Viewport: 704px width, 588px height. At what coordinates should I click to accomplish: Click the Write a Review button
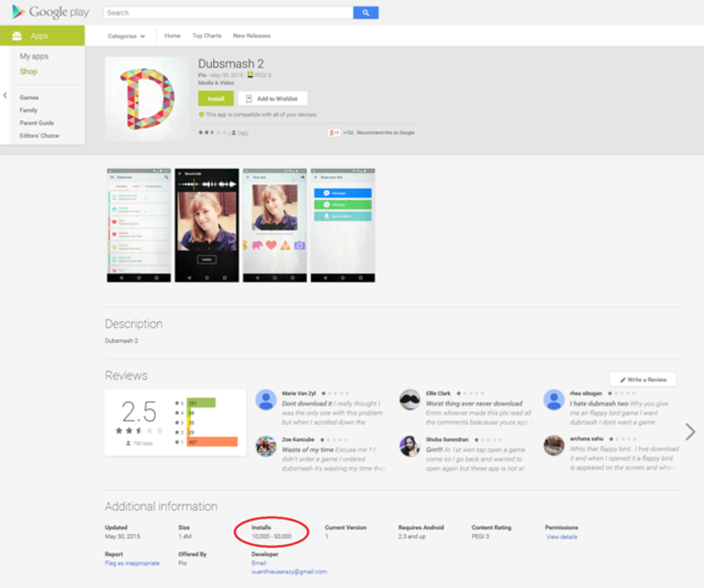[643, 379]
